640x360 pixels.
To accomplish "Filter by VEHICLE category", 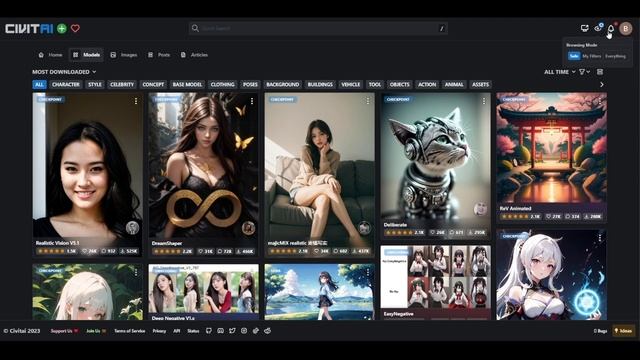I will click(351, 84).
